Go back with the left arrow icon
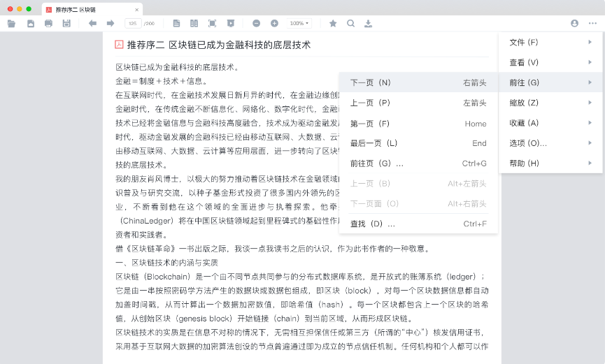 (92, 24)
